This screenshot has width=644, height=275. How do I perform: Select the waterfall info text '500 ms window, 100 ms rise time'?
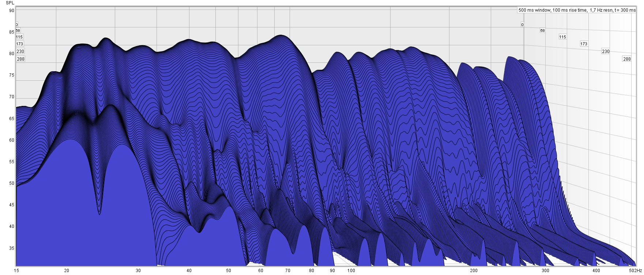click(553, 10)
